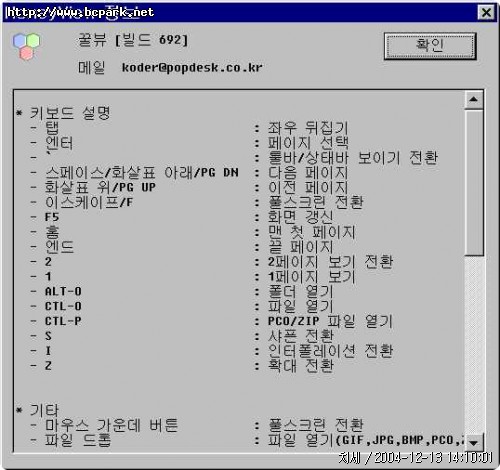The height and width of the screenshot is (470, 500).
Task: Click the text 화살표 위/PG UP
Action: click(100, 187)
